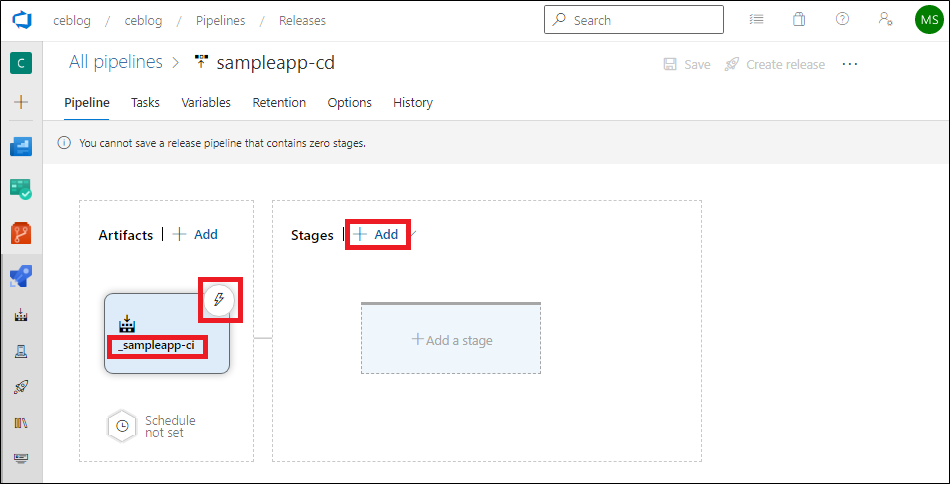Open the User settings icon
Image resolution: width=950 pixels, height=484 pixels.
click(x=885, y=19)
